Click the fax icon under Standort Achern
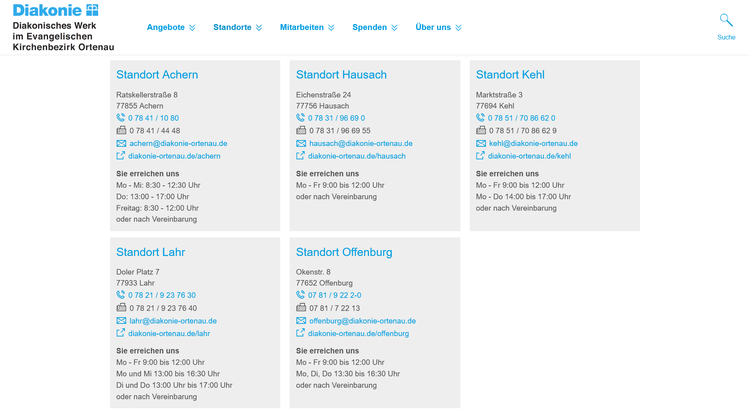750x413 pixels. pos(121,130)
